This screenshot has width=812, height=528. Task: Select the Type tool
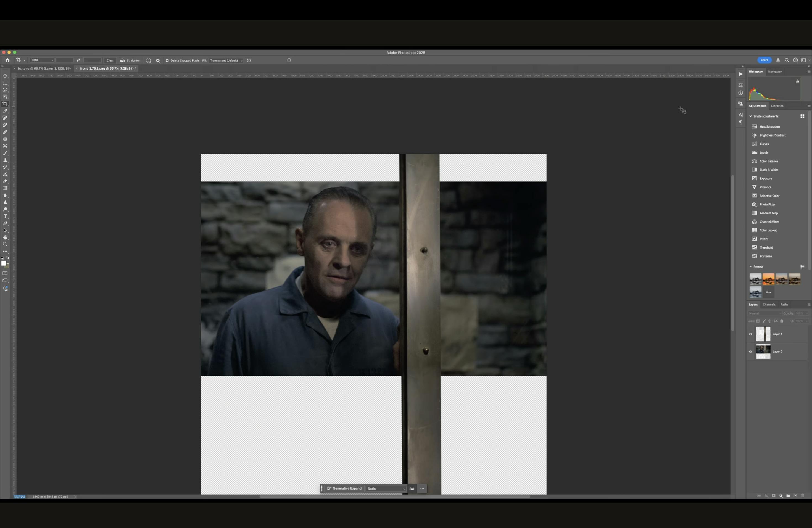[5, 216]
